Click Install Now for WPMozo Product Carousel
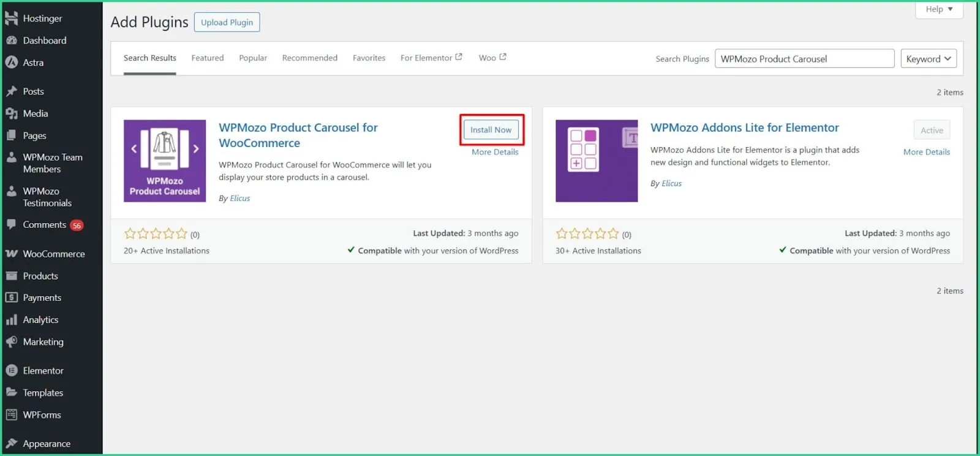Screen dimensions: 980x456 tap(491, 130)
